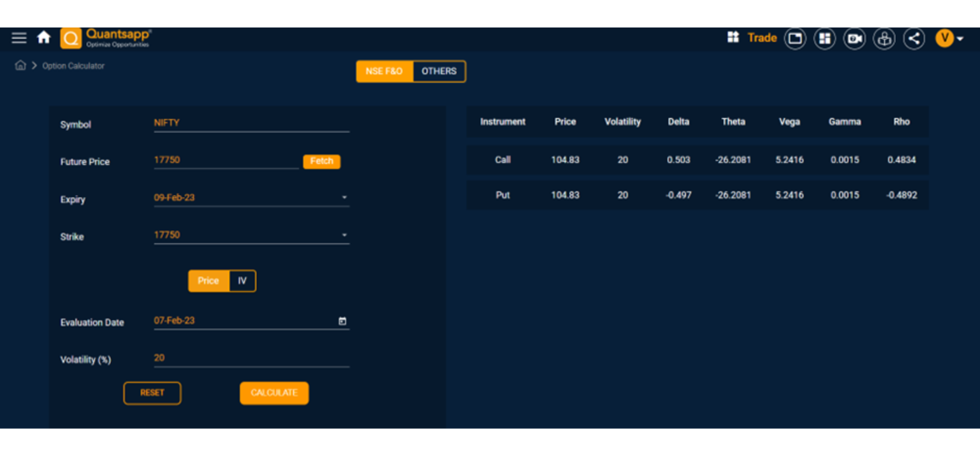Click RESET to clear inputs
Viewport: 980px width, 461px height.
tap(152, 393)
